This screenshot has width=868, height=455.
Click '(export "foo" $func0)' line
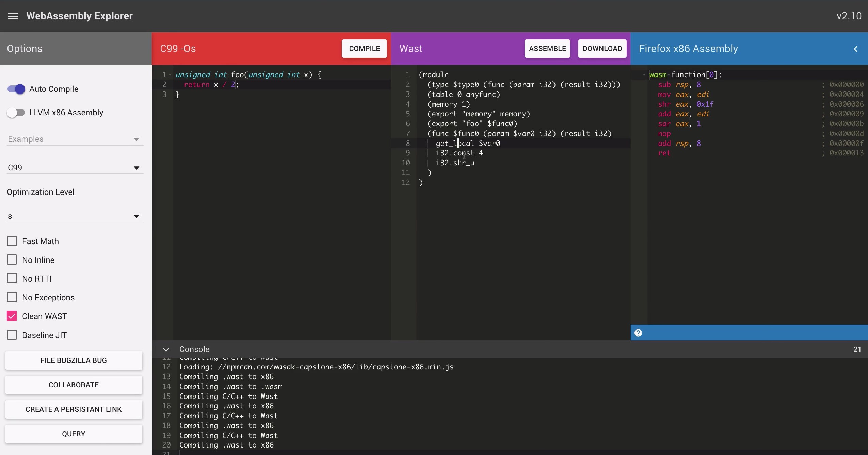pyautogui.click(x=472, y=124)
